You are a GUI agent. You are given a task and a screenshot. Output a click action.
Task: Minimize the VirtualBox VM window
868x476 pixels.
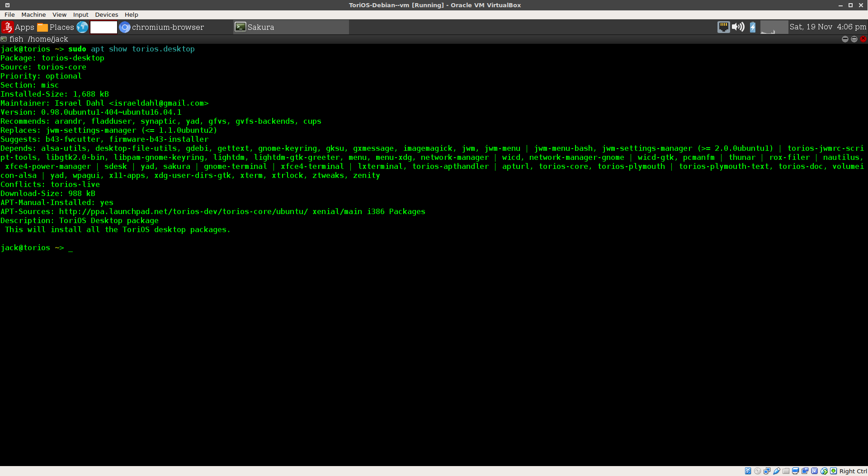click(840, 5)
